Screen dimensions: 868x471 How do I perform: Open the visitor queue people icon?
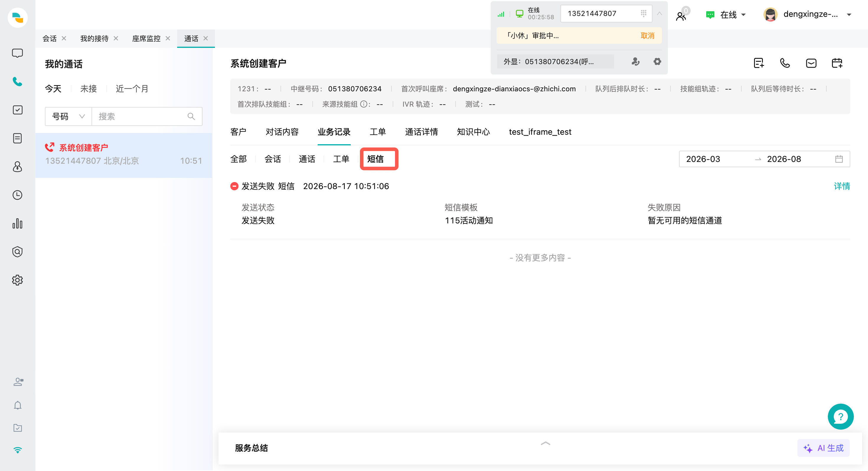pyautogui.click(x=681, y=16)
